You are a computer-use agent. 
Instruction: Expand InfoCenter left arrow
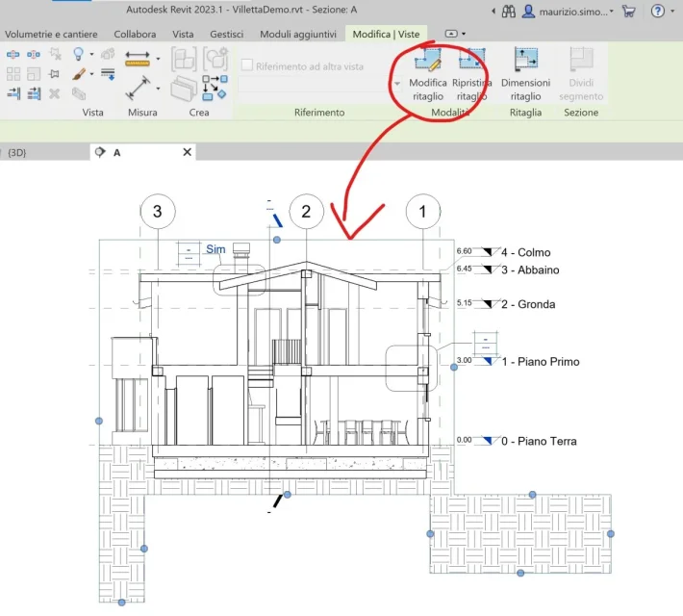click(493, 12)
